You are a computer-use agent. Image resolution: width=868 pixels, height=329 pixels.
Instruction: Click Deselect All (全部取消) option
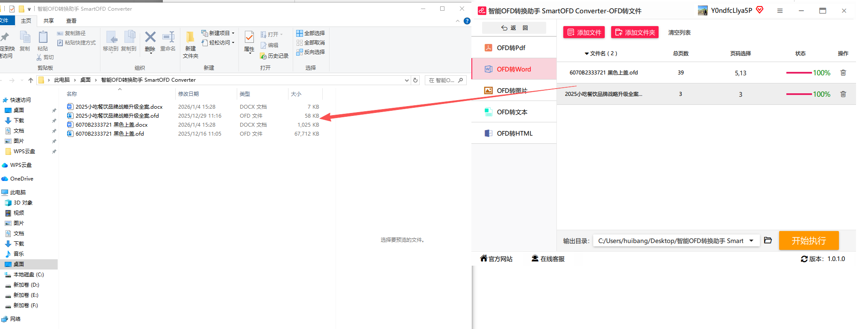pos(311,43)
